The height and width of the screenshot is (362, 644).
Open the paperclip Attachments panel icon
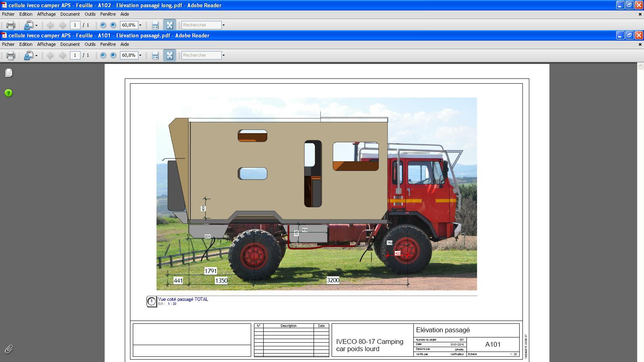8,349
